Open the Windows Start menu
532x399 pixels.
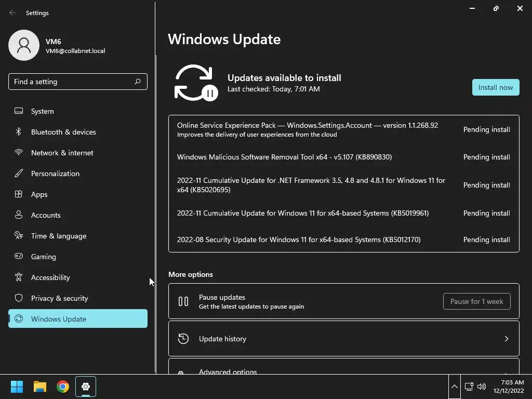17,387
